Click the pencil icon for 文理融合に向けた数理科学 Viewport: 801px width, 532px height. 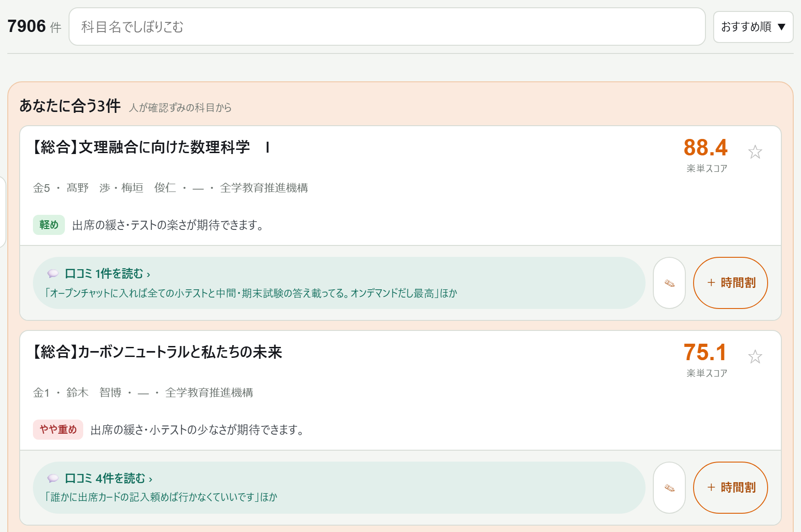tap(669, 283)
